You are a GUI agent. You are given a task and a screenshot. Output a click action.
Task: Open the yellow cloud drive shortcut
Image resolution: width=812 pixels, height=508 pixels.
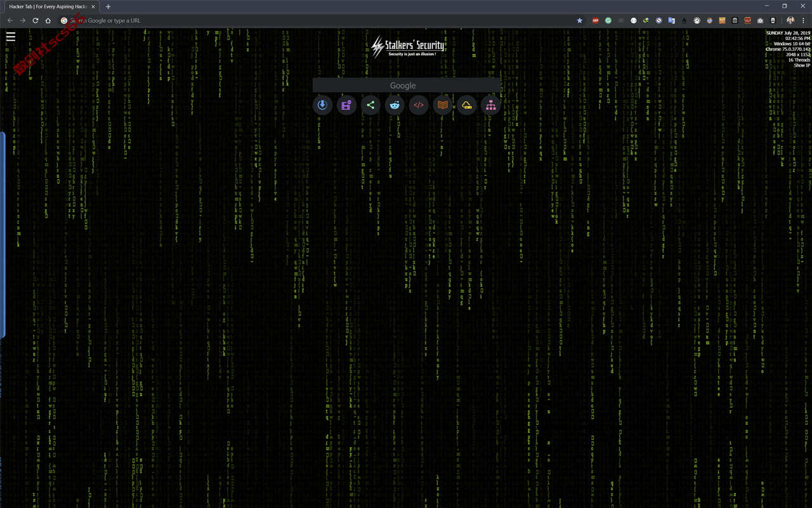467,105
